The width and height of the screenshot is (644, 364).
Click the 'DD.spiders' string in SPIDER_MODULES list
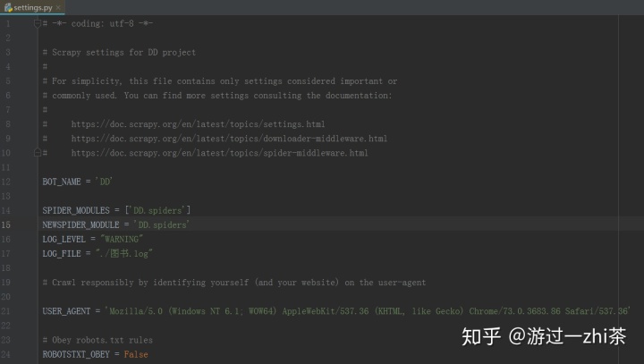[157, 210]
